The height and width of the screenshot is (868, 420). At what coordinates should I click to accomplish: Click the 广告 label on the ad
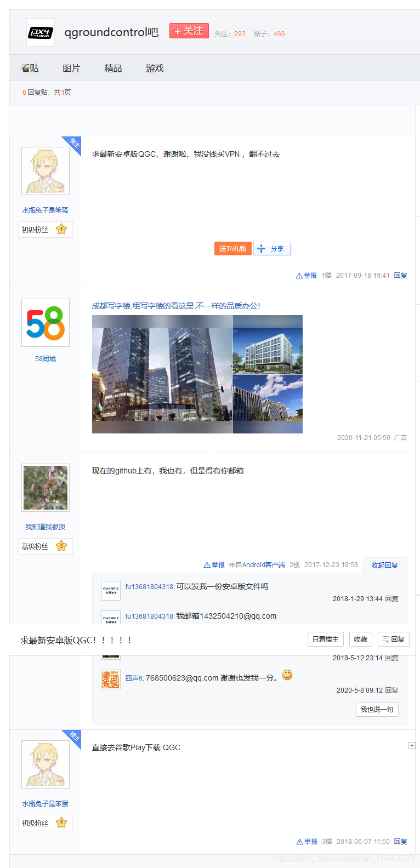point(400,438)
